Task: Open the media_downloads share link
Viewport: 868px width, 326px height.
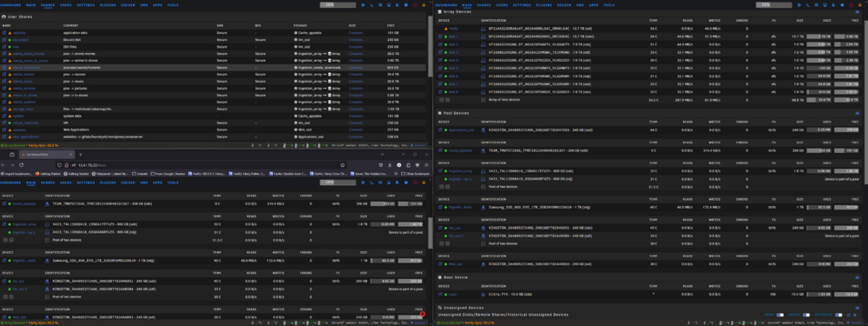Action: (x=26, y=67)
